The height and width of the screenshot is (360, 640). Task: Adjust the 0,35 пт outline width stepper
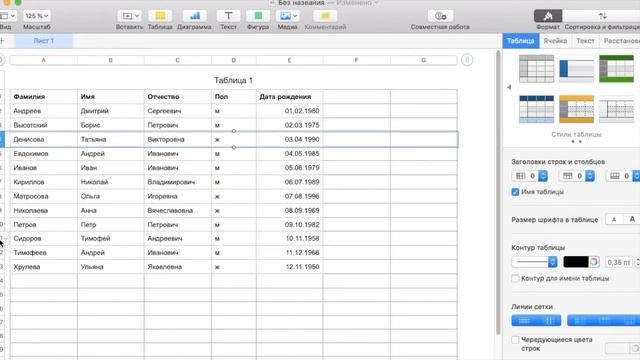tap(637, 262)
